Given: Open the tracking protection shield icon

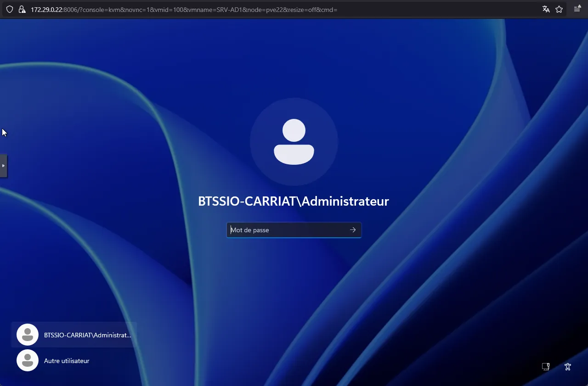Looking at the screenshot, I should pyautogui.click(x=9, y=9).
